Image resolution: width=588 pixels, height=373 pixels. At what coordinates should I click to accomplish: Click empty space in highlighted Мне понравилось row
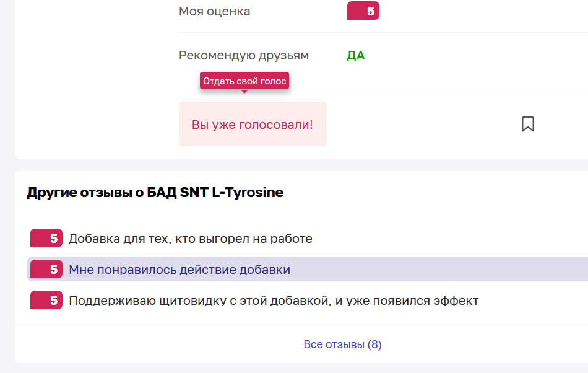pos(439,269)
